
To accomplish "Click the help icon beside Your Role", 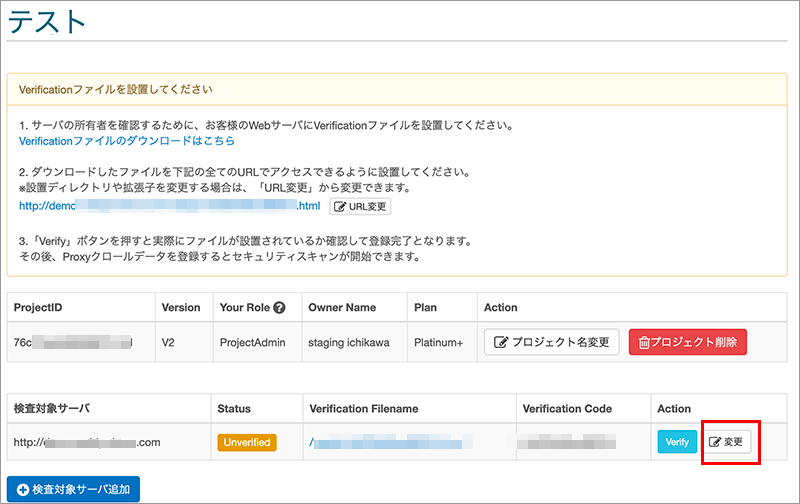I will pyautogui.click(x=280, y=308).
